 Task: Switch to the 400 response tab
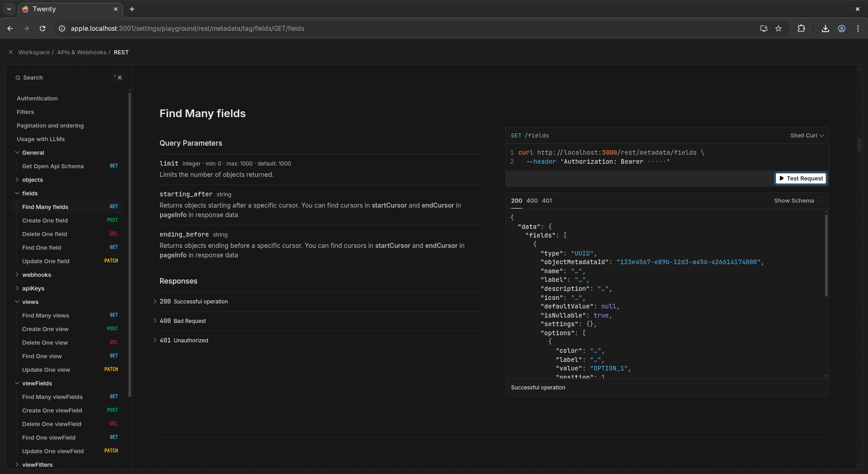pyautogui.click(x=532, y=201)
